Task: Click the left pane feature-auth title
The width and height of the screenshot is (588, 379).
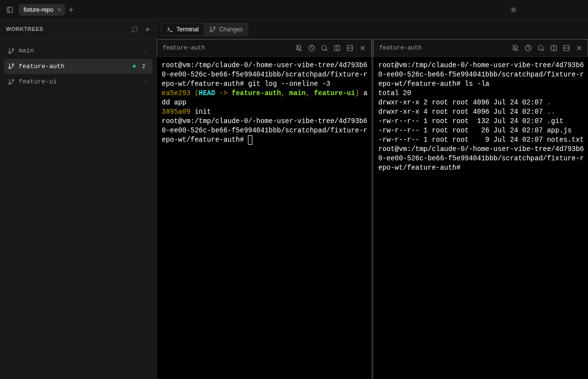Action: pos(184,48)
